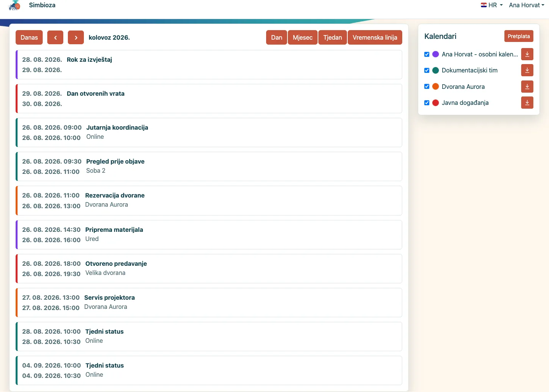Switch to Vremenska linija view
Viewport: 549px width, 392px height.
pos(375,37)
